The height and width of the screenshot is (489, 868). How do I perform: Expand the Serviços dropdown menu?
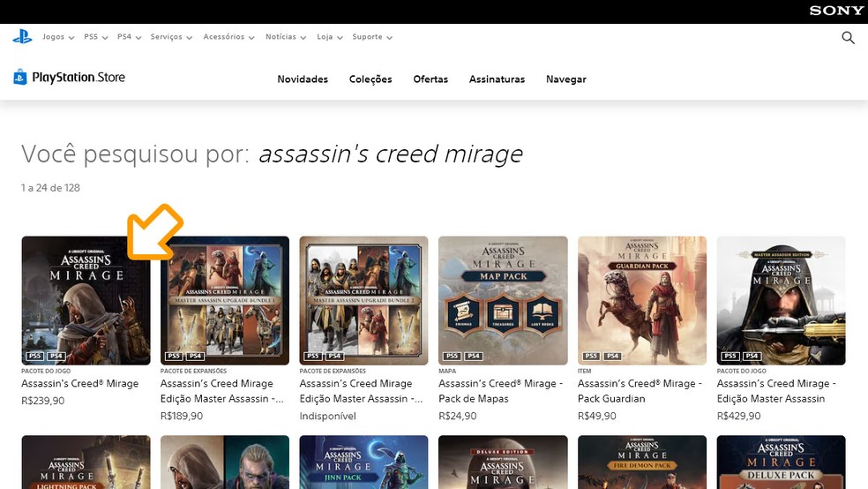pos(171,37)
